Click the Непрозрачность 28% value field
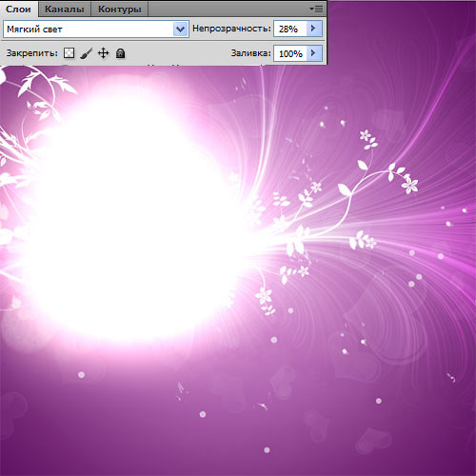Viewport: 476px width, 476px height. tap(290, 29)
